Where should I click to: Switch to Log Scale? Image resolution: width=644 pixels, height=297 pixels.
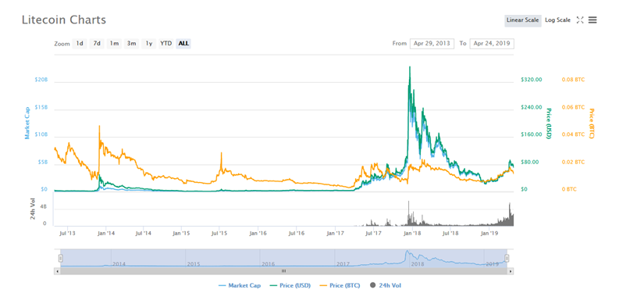click(557, 20)
